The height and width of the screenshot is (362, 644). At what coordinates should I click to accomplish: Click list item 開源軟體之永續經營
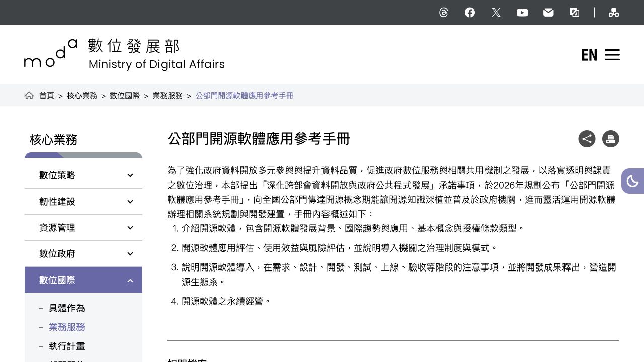pyautogui.click(x=226, y=301)
